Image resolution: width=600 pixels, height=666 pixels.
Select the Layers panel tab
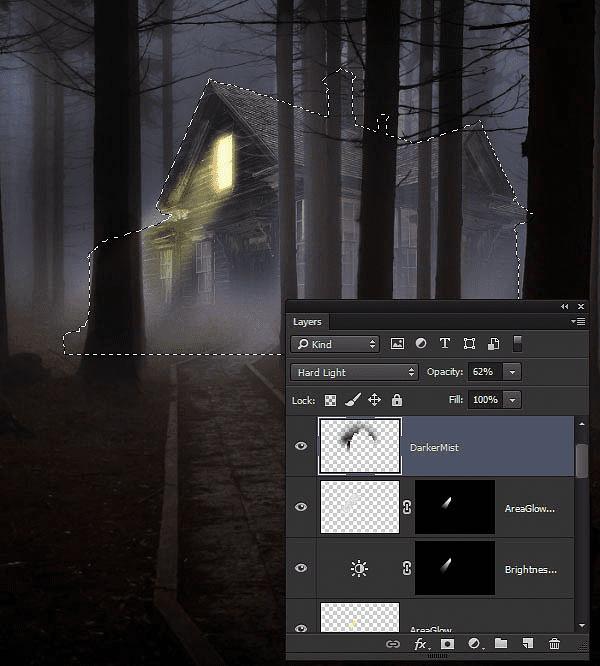pyautogui.click(x=307, y=322)
